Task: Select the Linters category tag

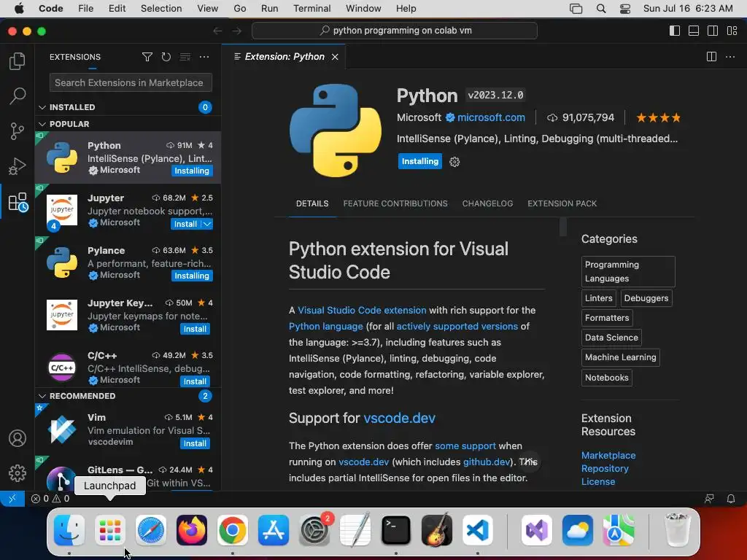Action: pyautogui.click(x=598, y=298)
